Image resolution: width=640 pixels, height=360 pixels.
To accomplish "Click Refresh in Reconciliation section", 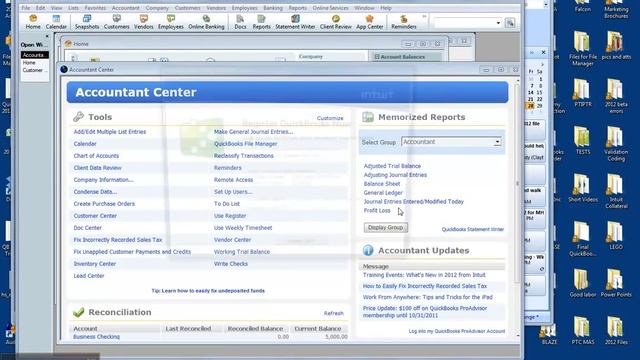I will click(x=333, y=313).
